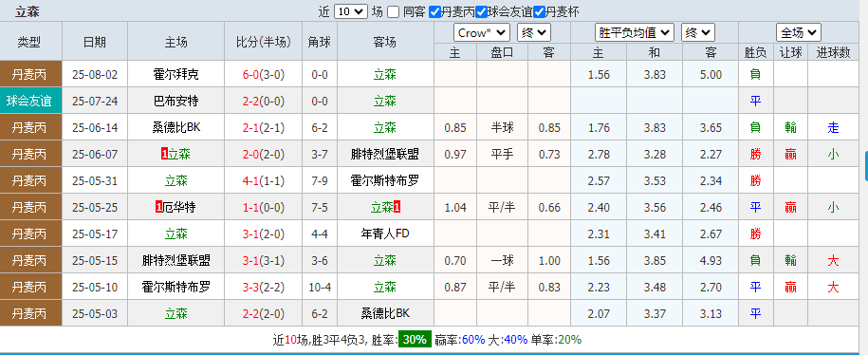
Task: Click the 走 goals result on 25-06-14
Action: (833, 127)
